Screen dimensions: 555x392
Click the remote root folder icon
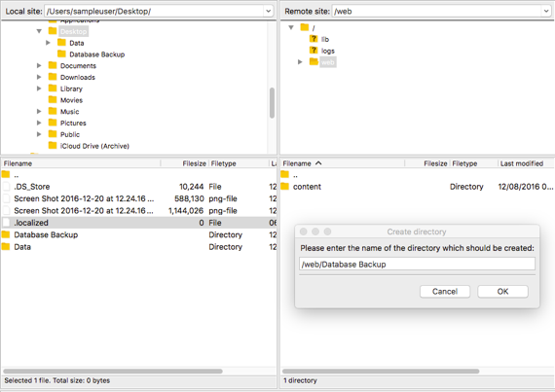305,27
